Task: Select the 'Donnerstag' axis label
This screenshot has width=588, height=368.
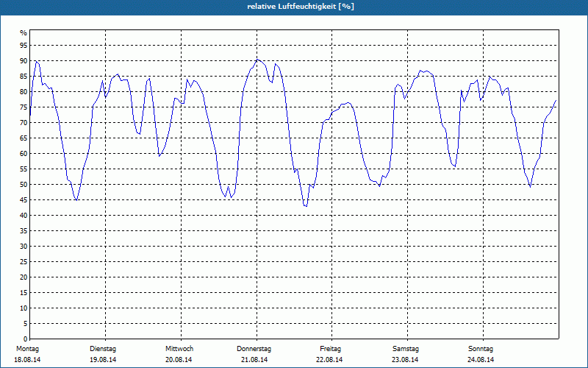Action: click(254, 349)
